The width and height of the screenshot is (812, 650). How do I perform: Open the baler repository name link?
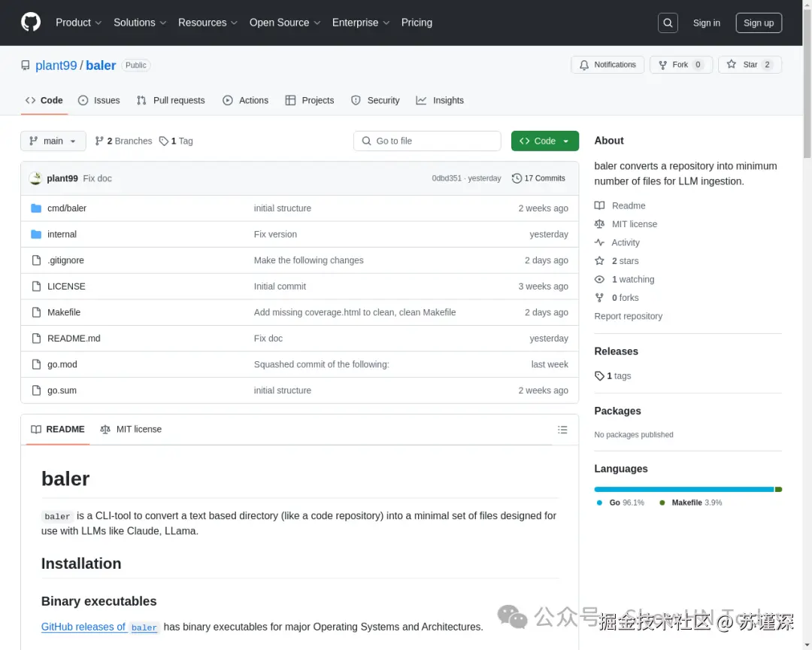101,65
